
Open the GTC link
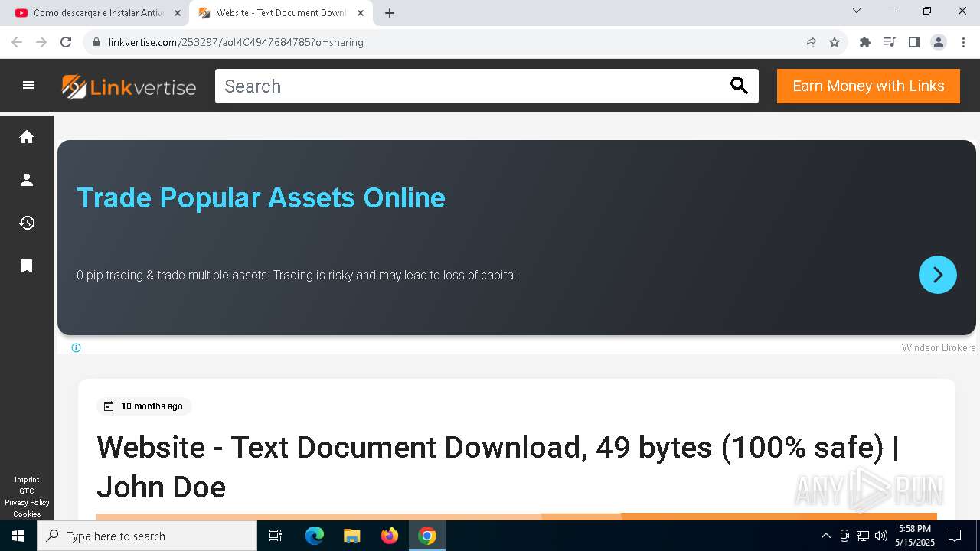[x=27, y=491]
